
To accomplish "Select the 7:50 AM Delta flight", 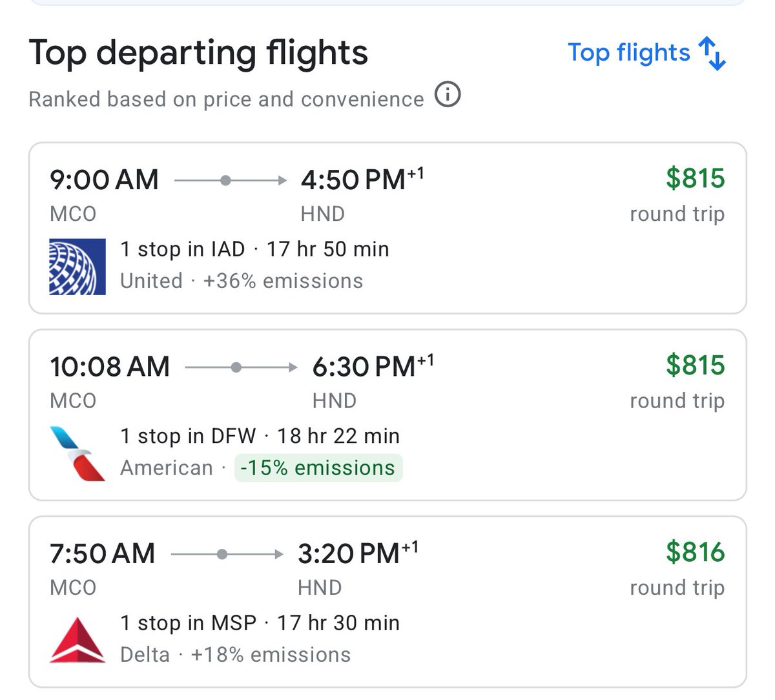I will click(x=387, y=569).
